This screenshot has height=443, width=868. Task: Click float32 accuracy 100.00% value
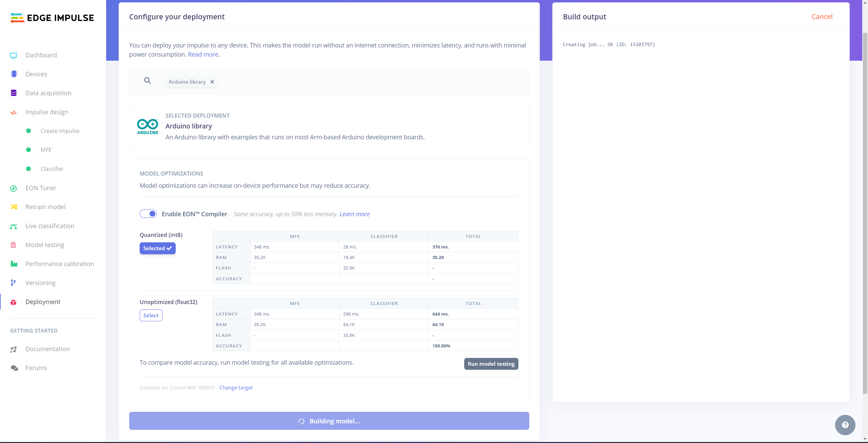pyautogui.click(x=441, y=346)
